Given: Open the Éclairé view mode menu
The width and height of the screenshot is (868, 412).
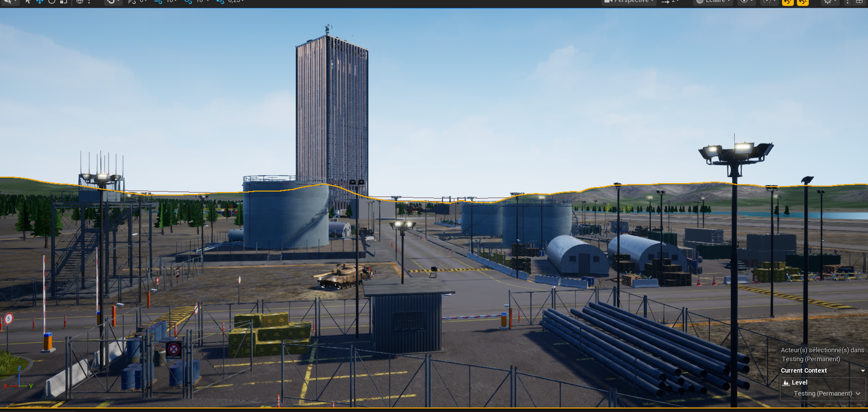Looking at the screenshot, I should (713, 1).
